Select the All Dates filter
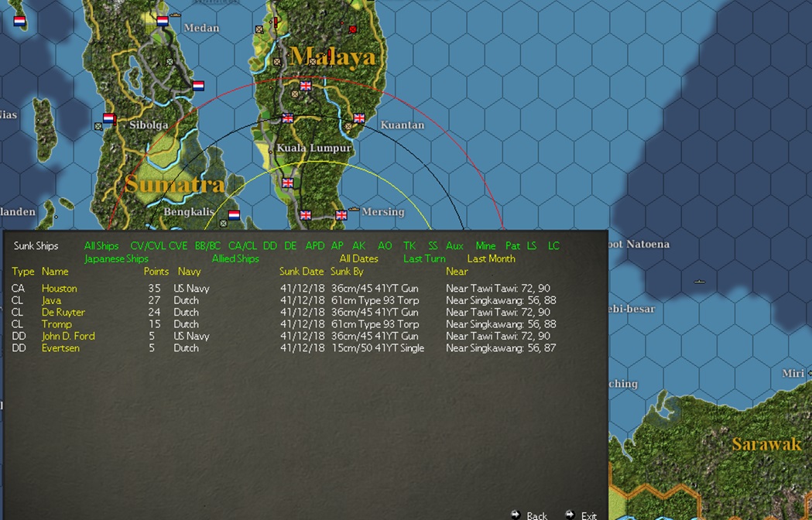Image resolution: width=812 pixels, height=520 pixels. tap(359, 258)
